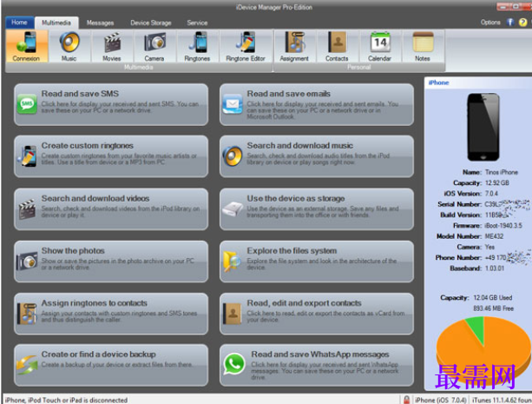Click the 893.46 MB Free text
Screen dimensions: 532x404
[x=493, y=308]
